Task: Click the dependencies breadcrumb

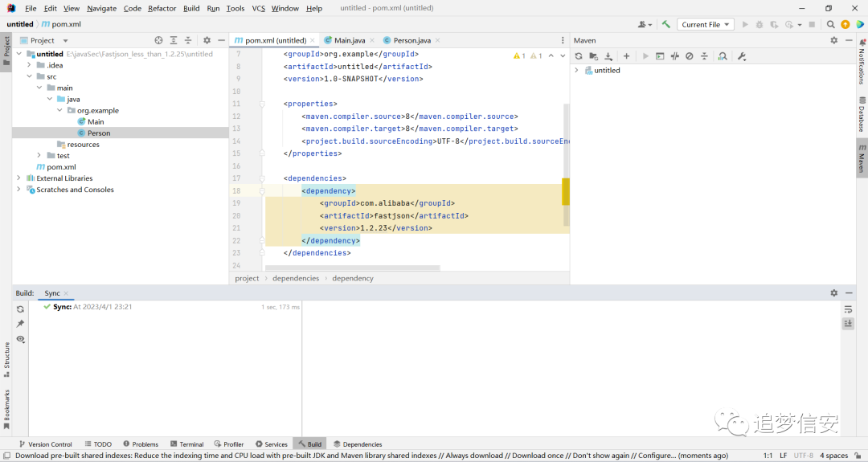Action: click(x=296, y=278)
